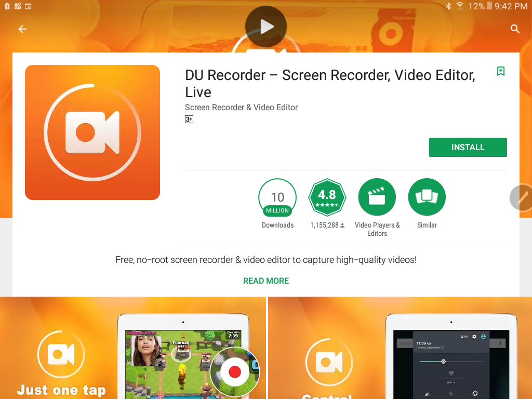Screen dimensions: 532x399
Task: Show Similar apps icon
Action: [427, 197]
